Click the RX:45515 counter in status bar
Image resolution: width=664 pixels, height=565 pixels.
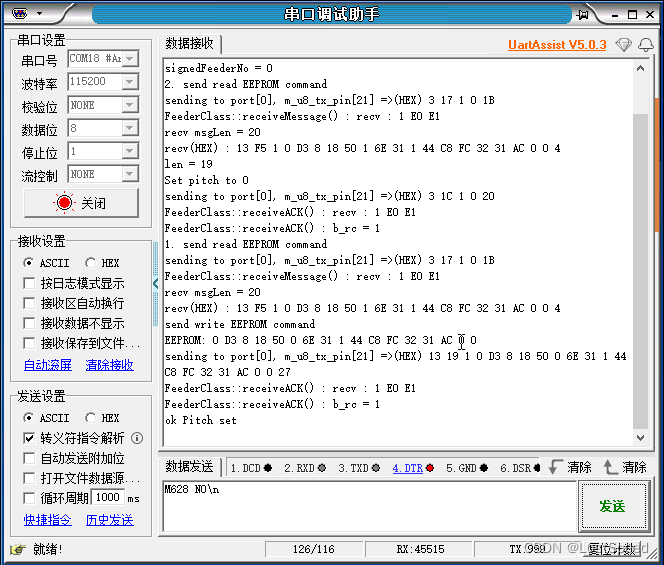point(420,549)
